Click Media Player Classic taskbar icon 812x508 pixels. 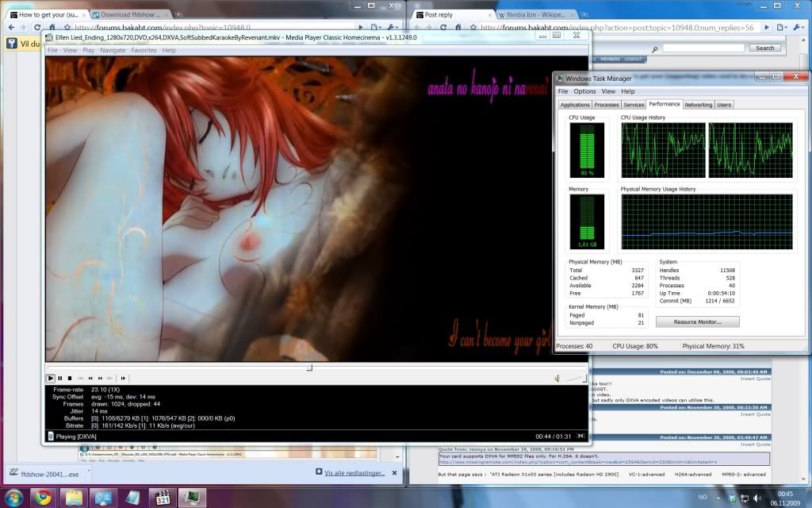162,498
